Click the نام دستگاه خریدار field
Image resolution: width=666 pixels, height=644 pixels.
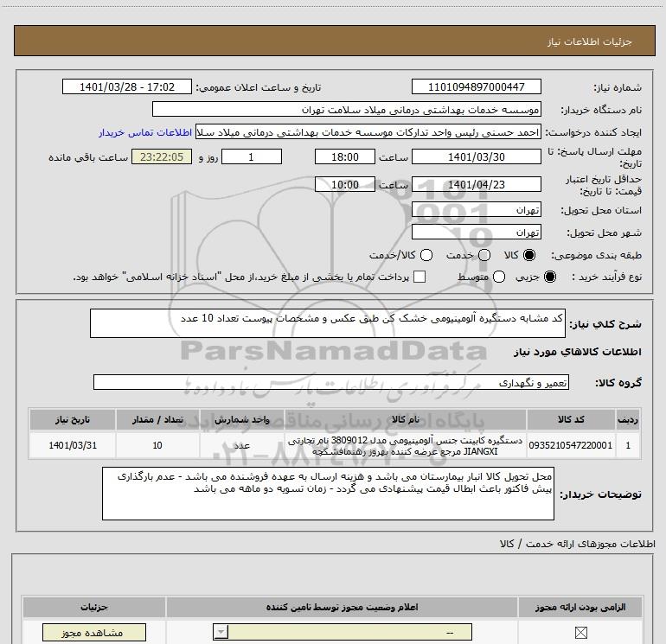pyautogui.click(x=347, y=109)
